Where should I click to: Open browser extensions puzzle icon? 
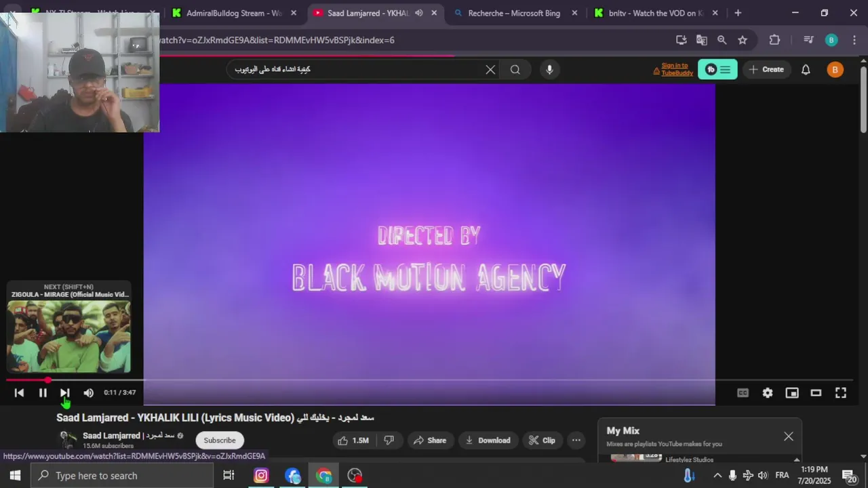pyautogui.click(x=774, y=40)
